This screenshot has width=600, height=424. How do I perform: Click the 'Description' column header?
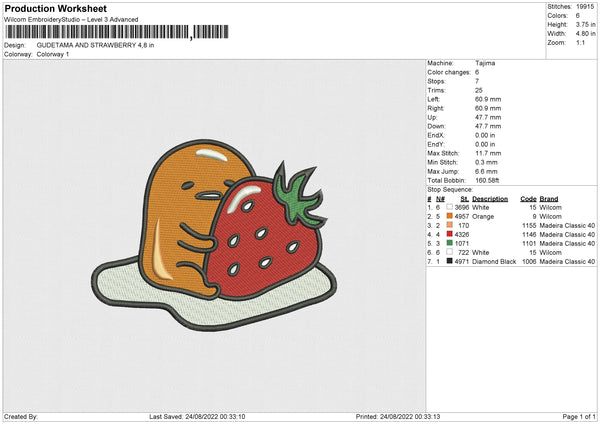pos(490,199)
